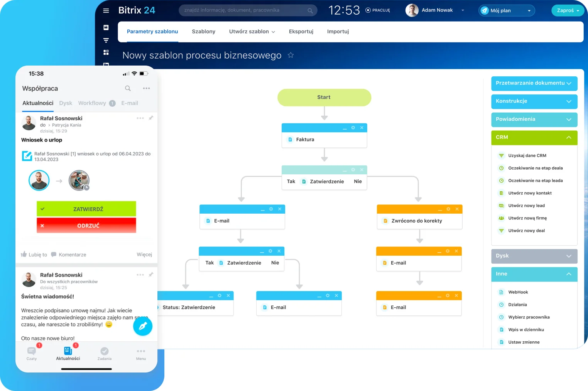Click the magnifier icon in the search bar
The image size is (588, 391).
click(x=310, y=10)
